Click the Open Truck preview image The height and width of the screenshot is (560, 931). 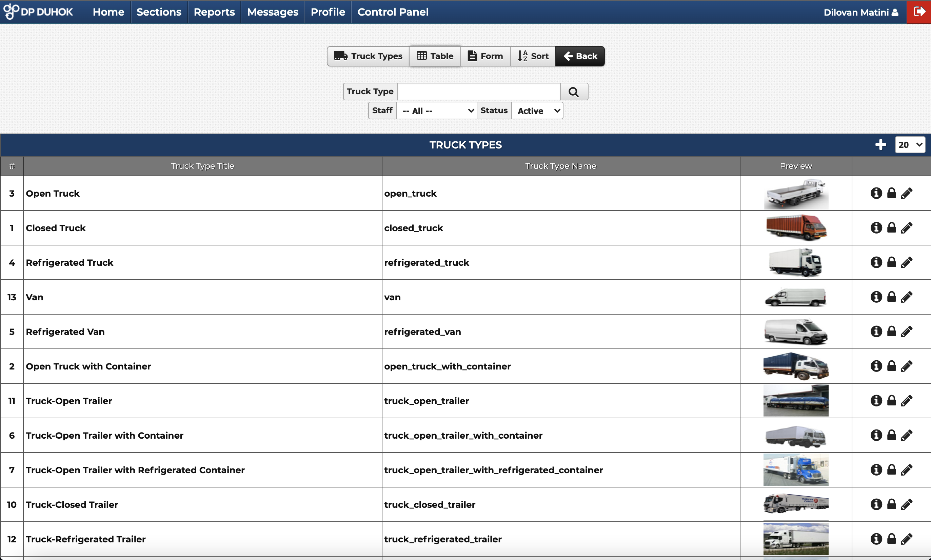pyautogui.click(x=796, y=194)
